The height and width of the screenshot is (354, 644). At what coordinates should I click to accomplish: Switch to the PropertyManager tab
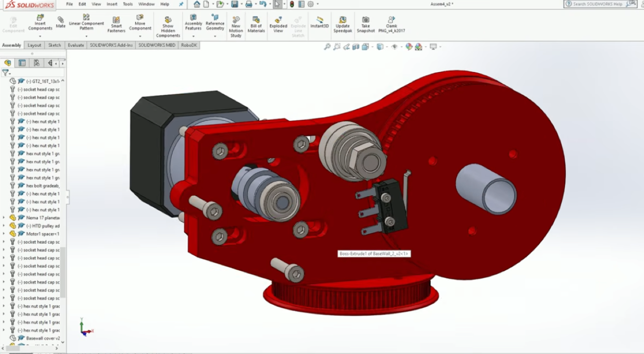(22, 63)
